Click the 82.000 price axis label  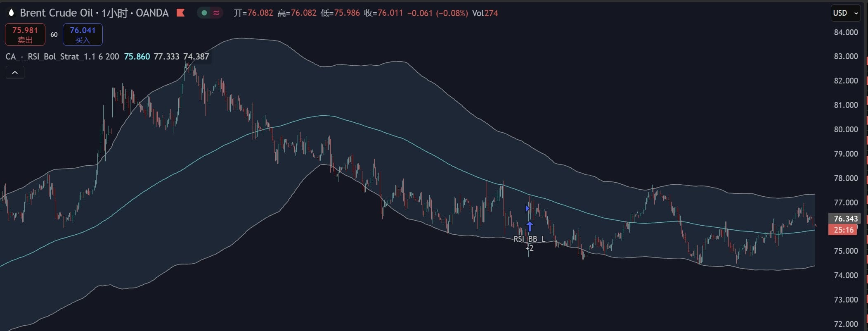point(846,81)
